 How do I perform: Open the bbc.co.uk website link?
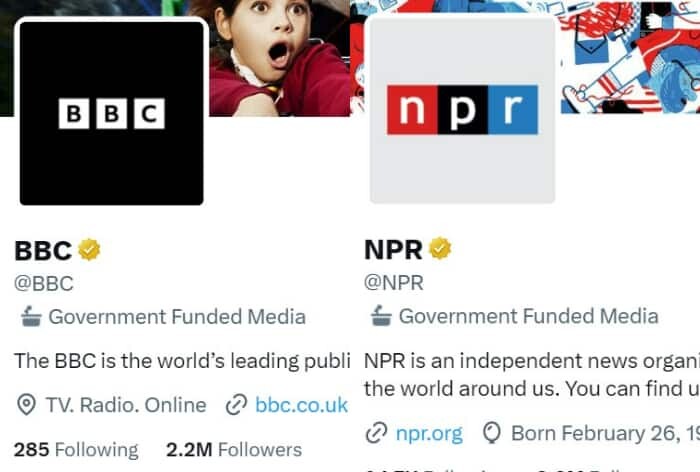coord(301,405)
